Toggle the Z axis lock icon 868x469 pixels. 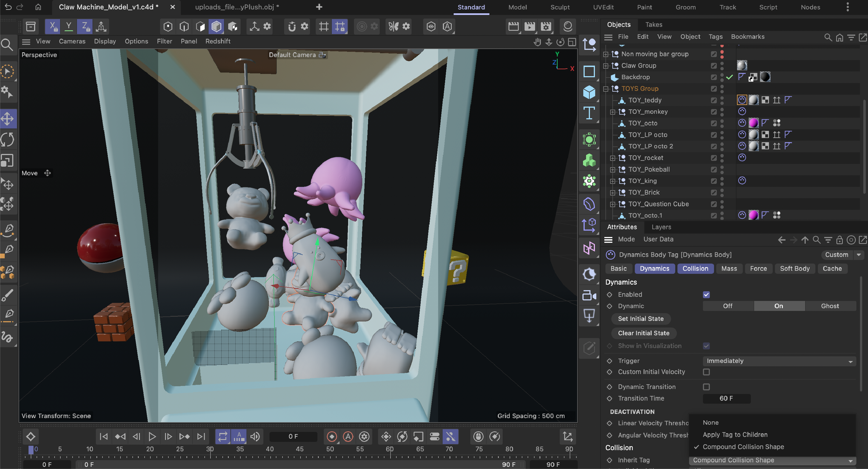pyautogui.click(x=84, y=26)
